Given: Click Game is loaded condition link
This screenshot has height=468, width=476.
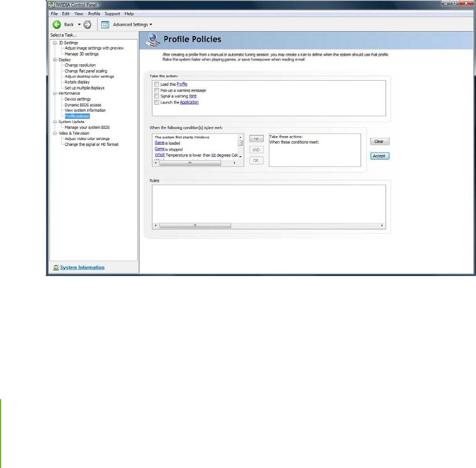Looking at the screenshot, I should (x=159, y=142).
